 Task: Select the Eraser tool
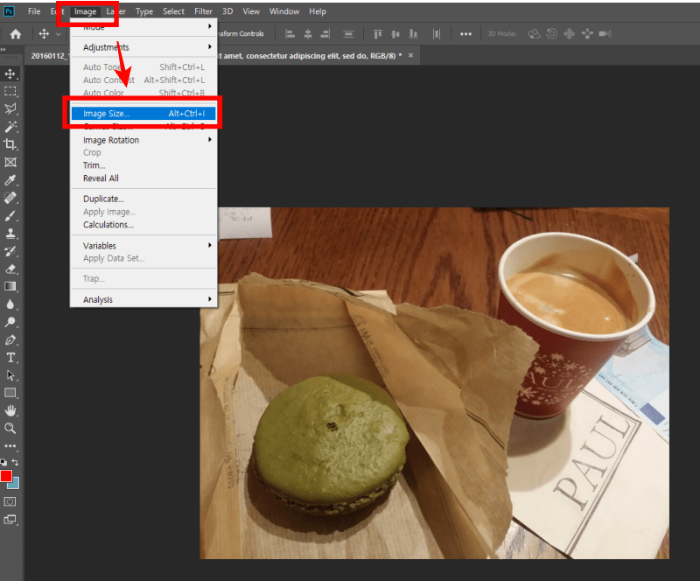10,269
